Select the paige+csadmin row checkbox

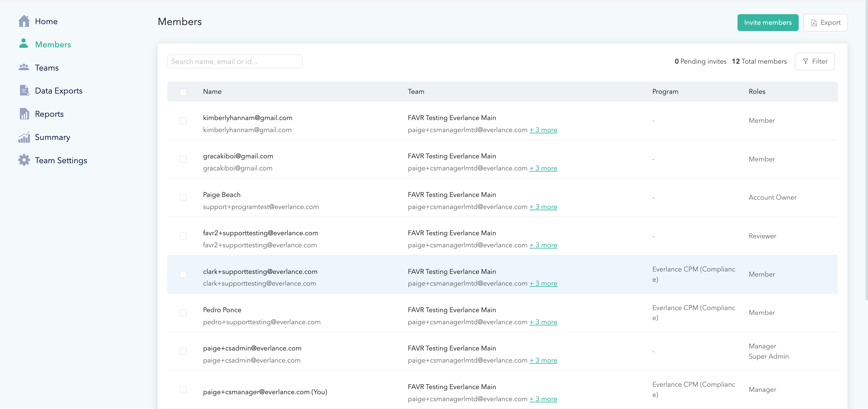[x=183, y=351]
